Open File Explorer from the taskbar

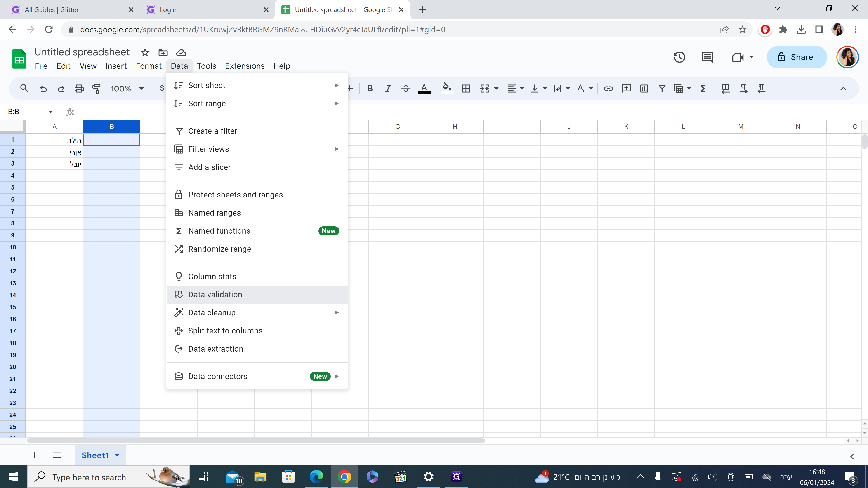tap(260, 477)
